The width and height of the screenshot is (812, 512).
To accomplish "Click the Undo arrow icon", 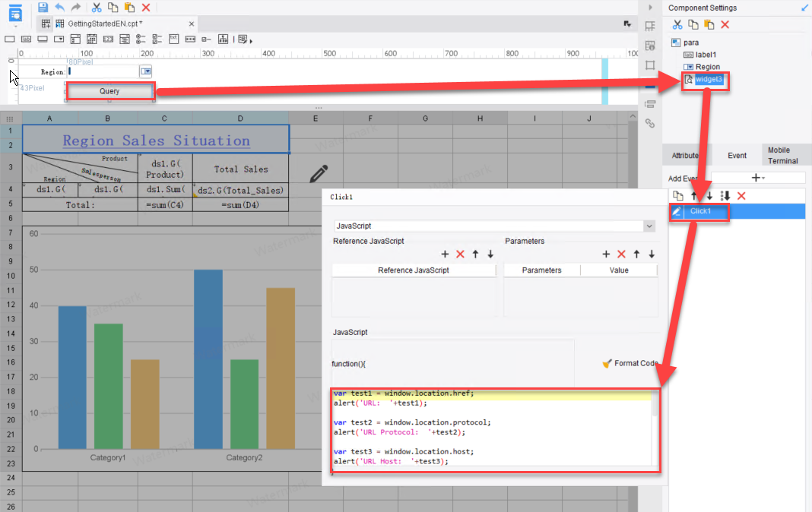I will pos(59,7).
